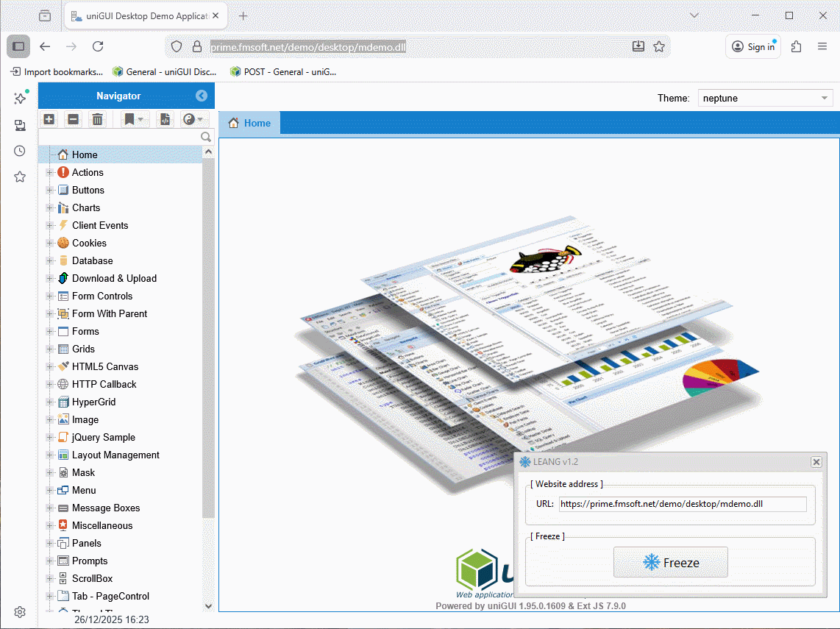
Task: Close the LEANG v1.2 window
Action: (816, 462)
